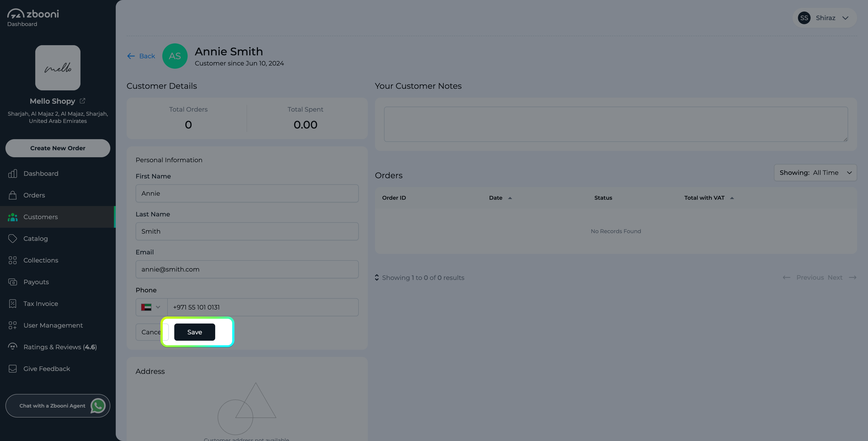Image resolution: width=868 pixels, height=441 pixels.
Task: Click Chat with a Zbooni Agent
Action: pos(58,406)
